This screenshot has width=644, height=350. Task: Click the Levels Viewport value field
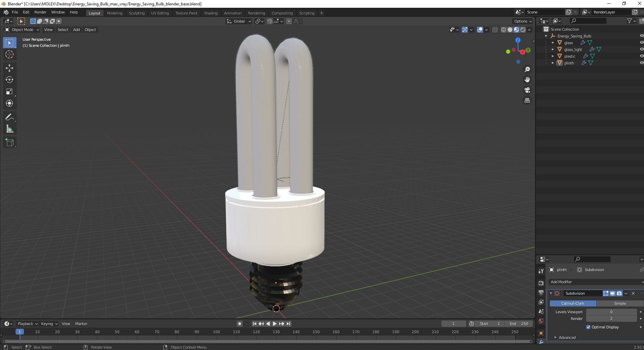[x=611, y=312]
